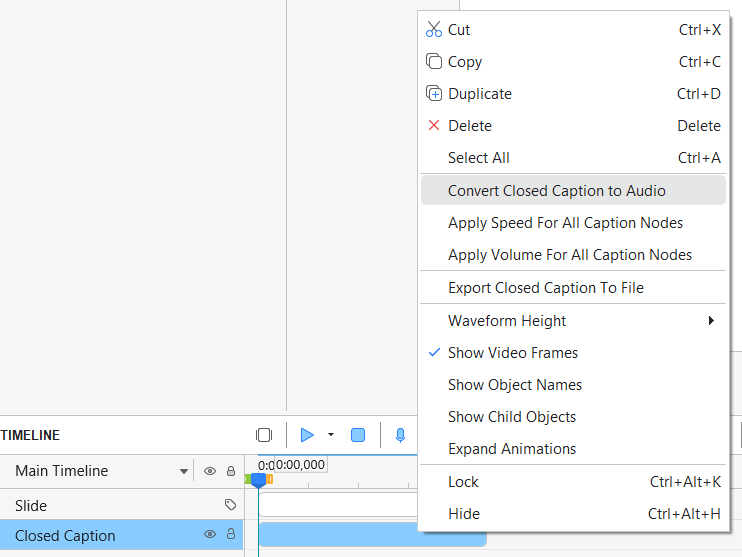Choose Hide from the context menu
The height and width of the screenshot is (557, 742).
573,514
